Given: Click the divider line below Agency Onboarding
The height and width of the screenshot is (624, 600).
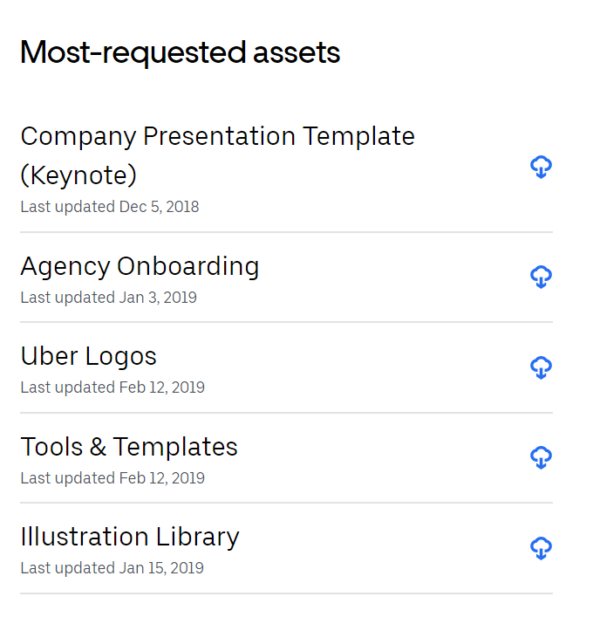Looking at the screenshot, I should point(286,322).
